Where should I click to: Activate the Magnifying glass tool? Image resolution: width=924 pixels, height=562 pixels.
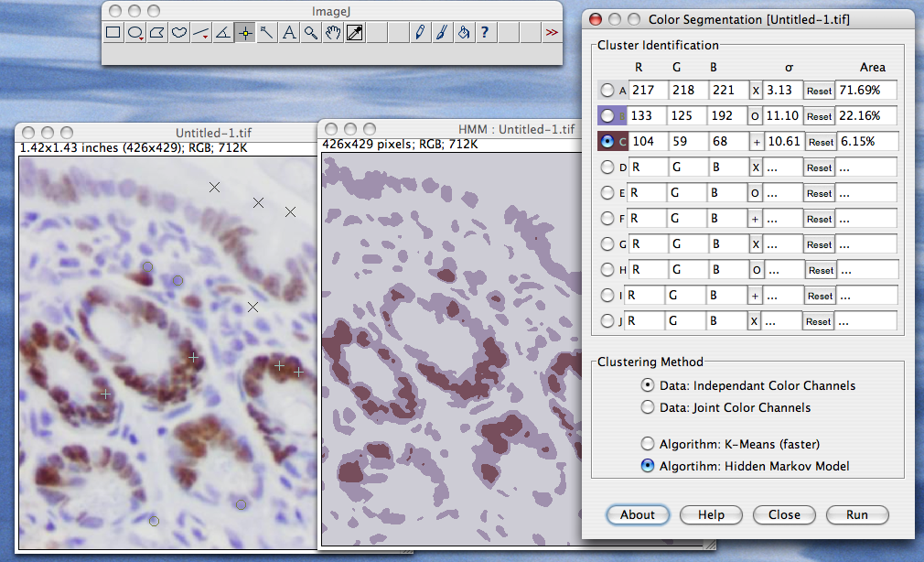[x=310, y=33]
